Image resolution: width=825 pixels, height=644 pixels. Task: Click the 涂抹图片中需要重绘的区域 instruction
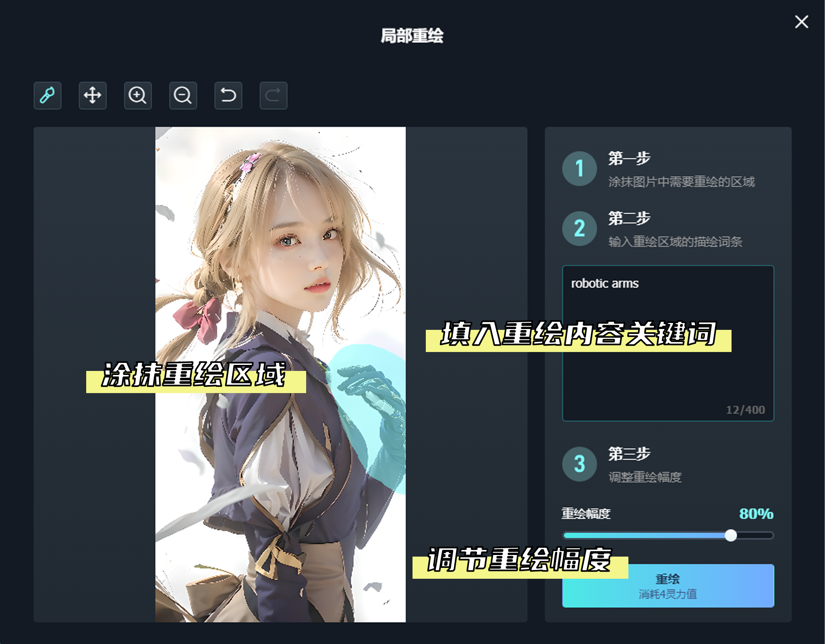coord(682,182)
